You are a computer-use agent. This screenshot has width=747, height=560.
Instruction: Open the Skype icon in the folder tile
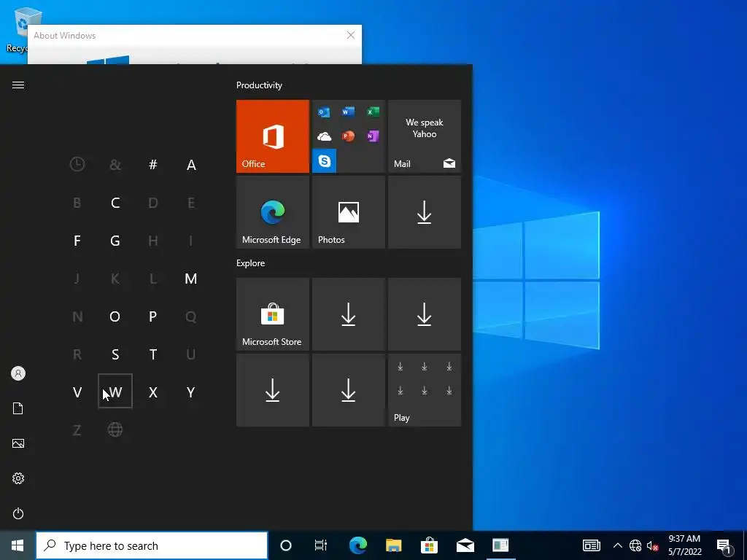[x=325, y=161]
